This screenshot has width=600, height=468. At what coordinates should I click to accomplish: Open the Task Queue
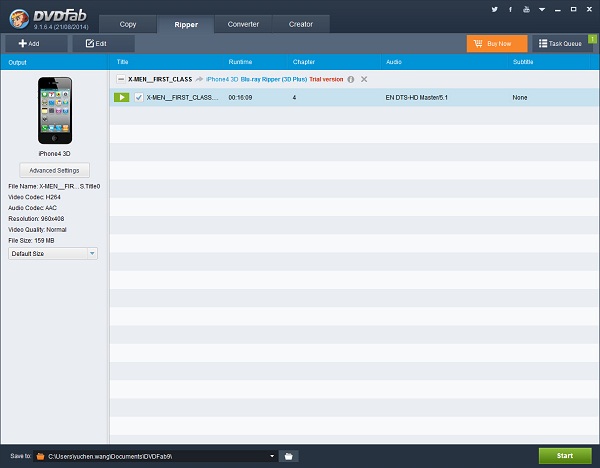click(x=562, y=44)
